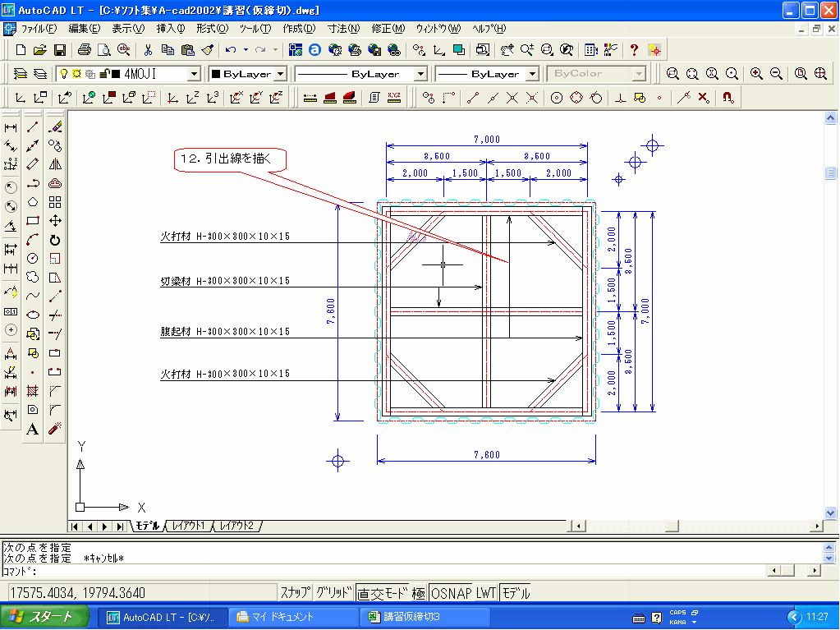This screenshot has height=630, width=840.
Task: Undo the last action with the Undo arrow
Action: click(231, 50)
